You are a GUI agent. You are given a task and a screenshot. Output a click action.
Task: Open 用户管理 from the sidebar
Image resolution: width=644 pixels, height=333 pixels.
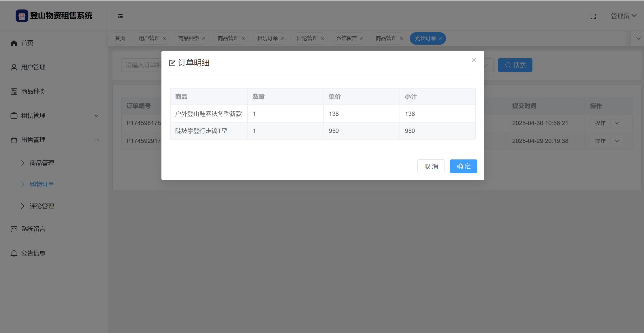tap(33, 67)
